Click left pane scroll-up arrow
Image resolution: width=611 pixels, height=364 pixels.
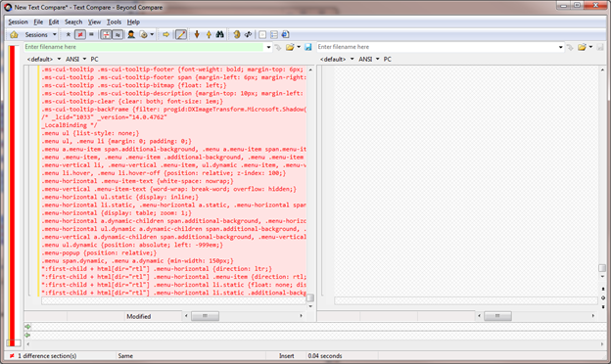(310, 70)
